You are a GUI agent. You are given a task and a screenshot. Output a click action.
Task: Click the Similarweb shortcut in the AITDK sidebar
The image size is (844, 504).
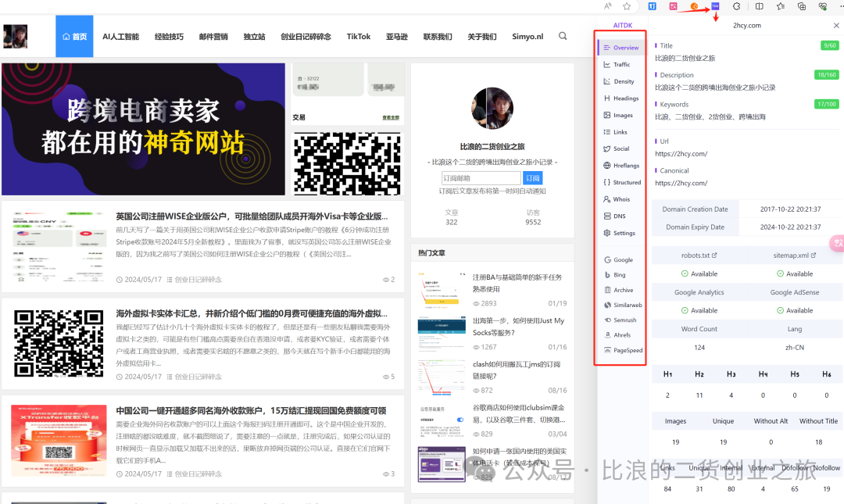[622, 305]
